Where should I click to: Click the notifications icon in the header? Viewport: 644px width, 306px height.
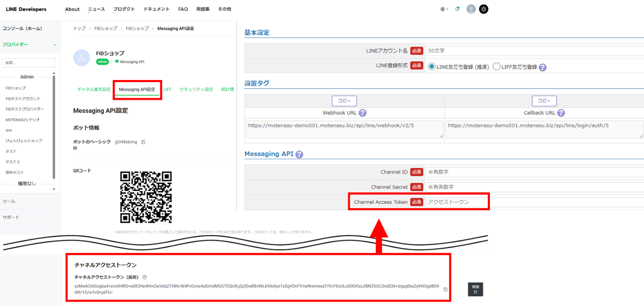pyautogui.click(x=457, y=9)
